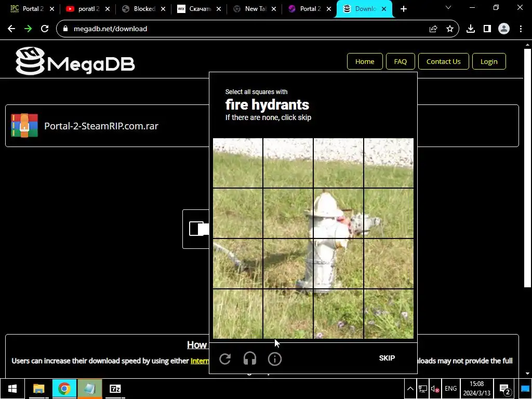Open the Home page button
The height and width of the screenshot is (399, 532).
point(365,61)
